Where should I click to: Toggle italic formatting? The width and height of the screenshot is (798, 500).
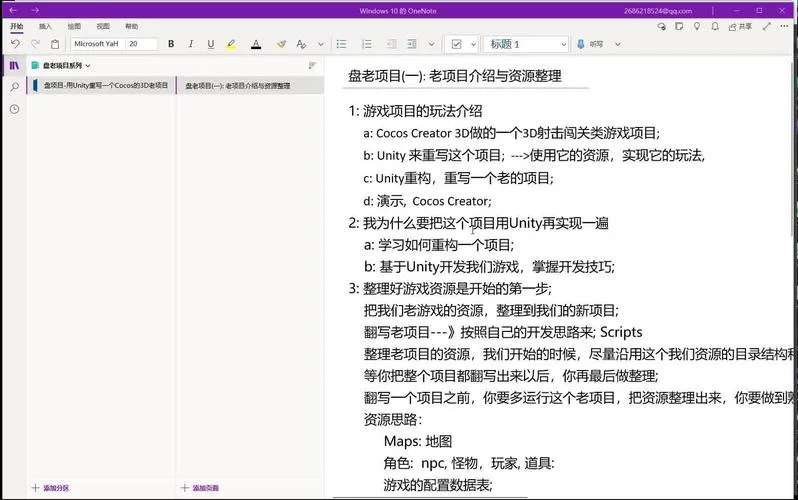click(191, 44)
